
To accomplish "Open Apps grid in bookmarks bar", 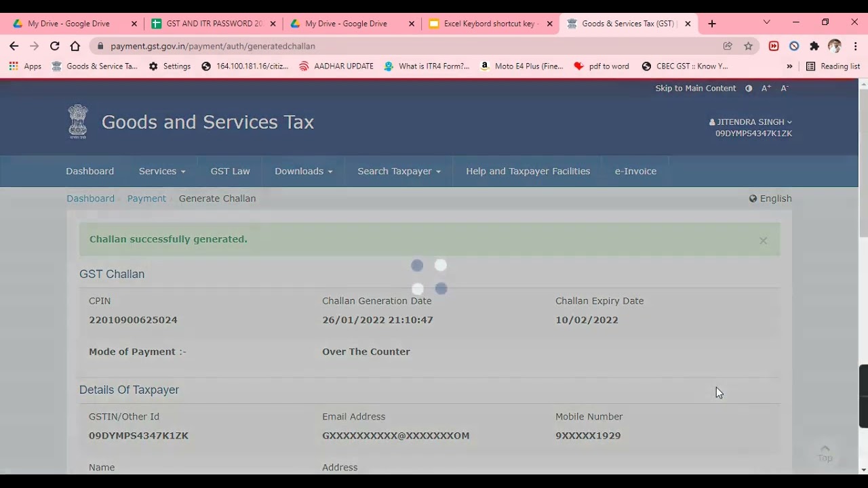I will coord(25,66).
